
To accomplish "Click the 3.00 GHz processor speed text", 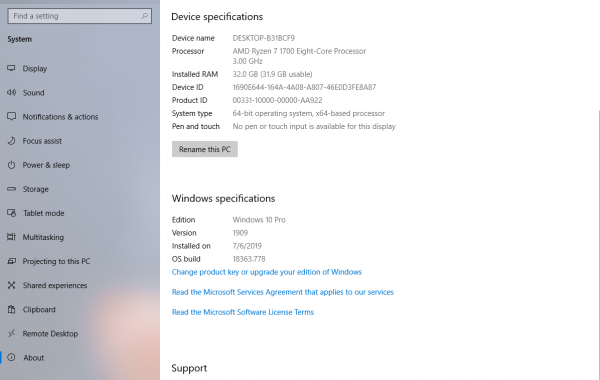I will click(248, 61).
